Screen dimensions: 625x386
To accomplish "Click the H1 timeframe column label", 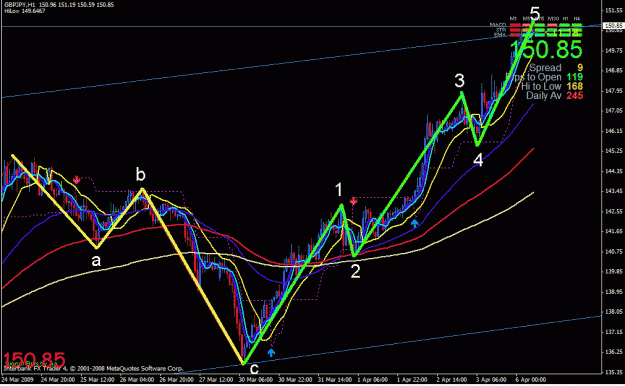I will [x=566, y=18].
